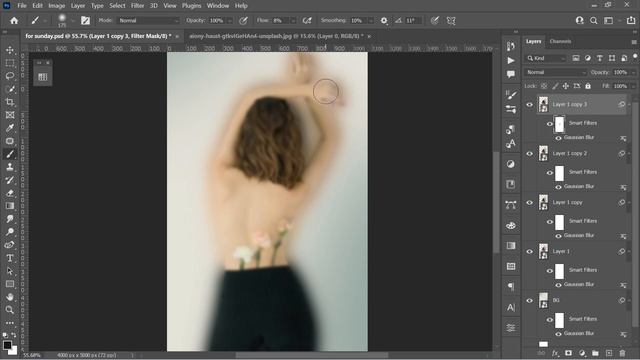Viewport: 640px width, 360px height.
Task: Open the Kind filter dropdown in Layers
Action: tap(546, 58)
